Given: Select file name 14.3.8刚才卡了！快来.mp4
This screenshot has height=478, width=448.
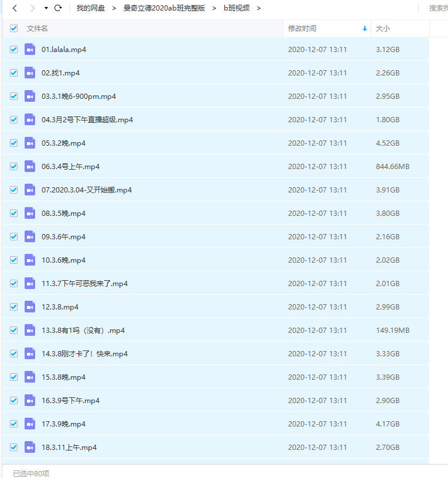Looking at the screenshot, I should 84,354.
